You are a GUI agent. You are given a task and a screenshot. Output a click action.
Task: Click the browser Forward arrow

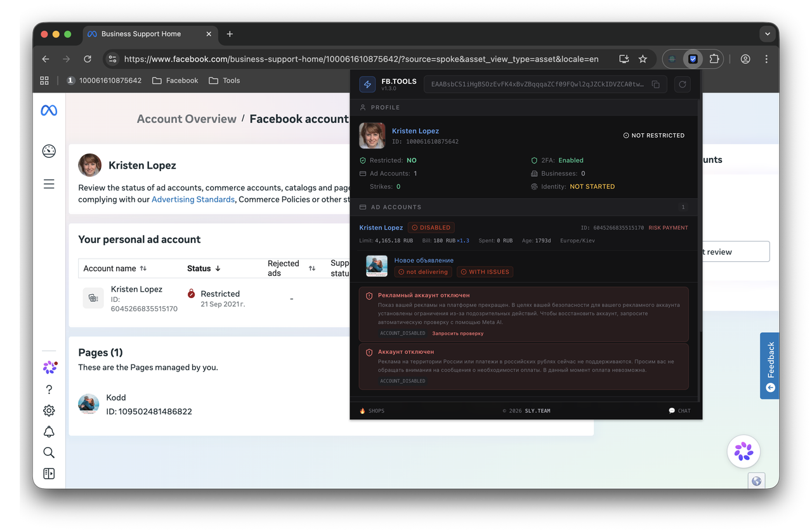[x=67, y=59]
